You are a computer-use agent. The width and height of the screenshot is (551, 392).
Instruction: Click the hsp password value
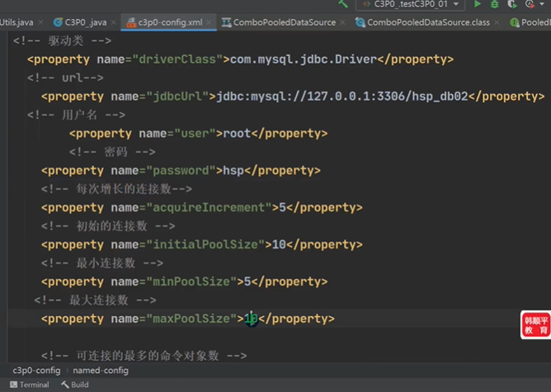233,171
